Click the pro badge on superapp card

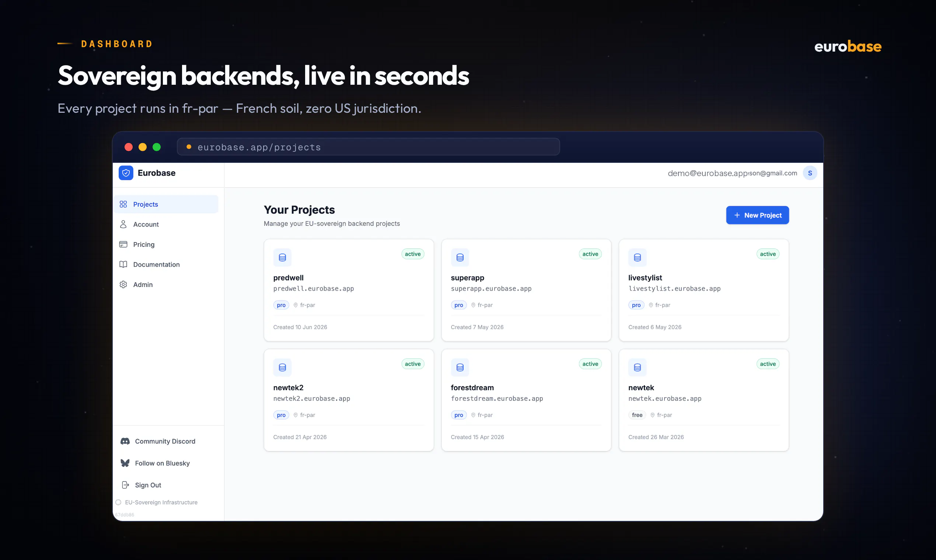tap(458, 305)
